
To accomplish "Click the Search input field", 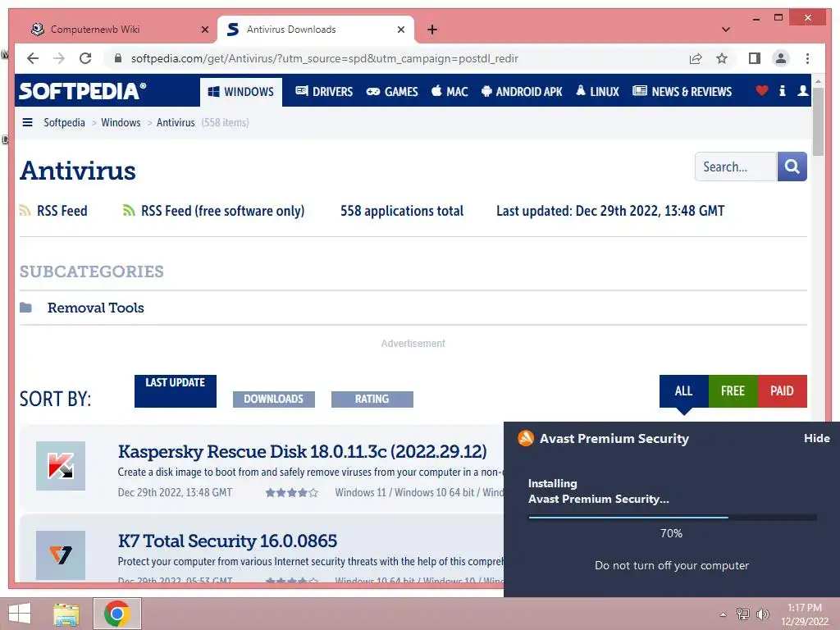I will 736,167.
